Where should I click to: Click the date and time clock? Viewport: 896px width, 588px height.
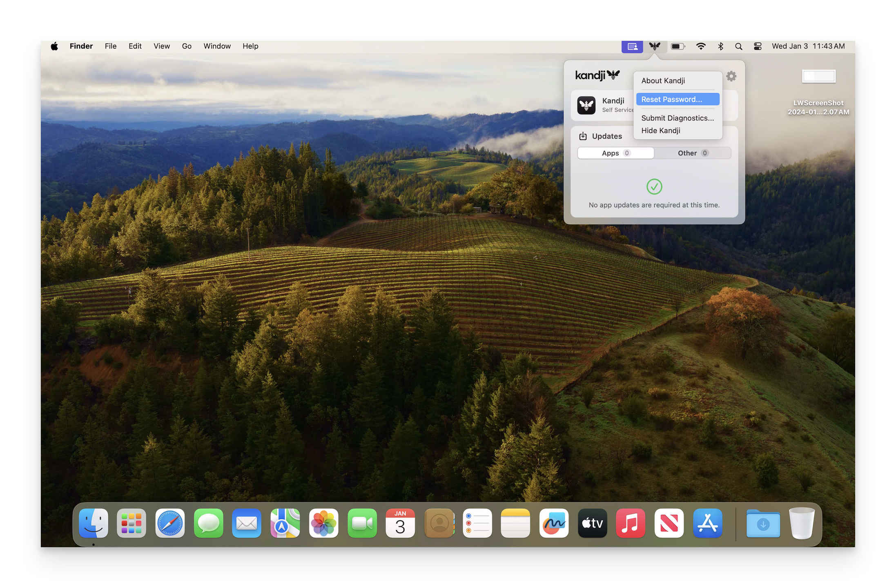808,46
